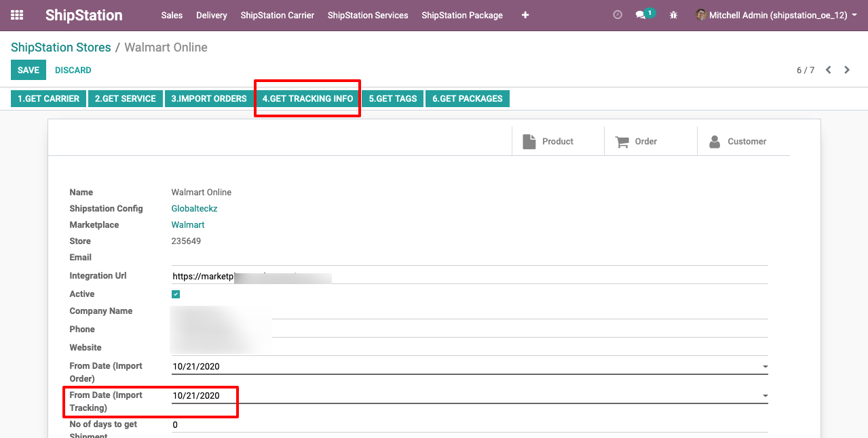Click the Integration Url field
This screenshot has width=868, height=438.
pyautogui.click(x=470, y=276)
